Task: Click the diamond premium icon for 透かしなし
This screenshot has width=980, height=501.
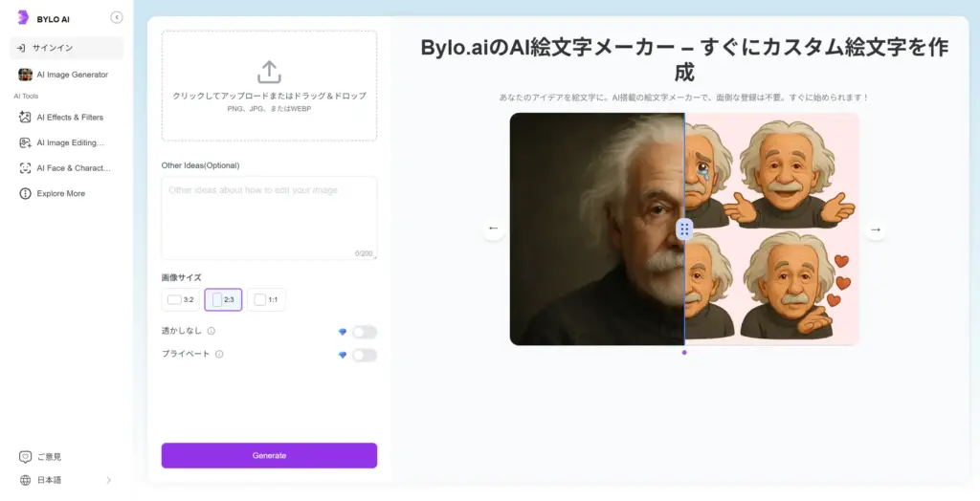Action: tap(343, 333)
